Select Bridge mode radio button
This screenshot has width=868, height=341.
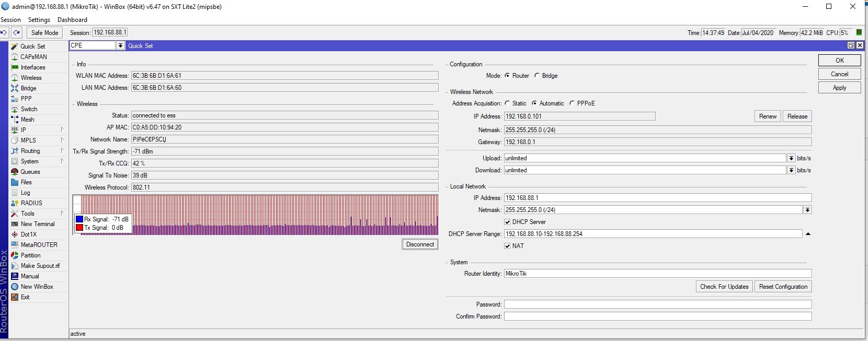click(x=537, y=76)
